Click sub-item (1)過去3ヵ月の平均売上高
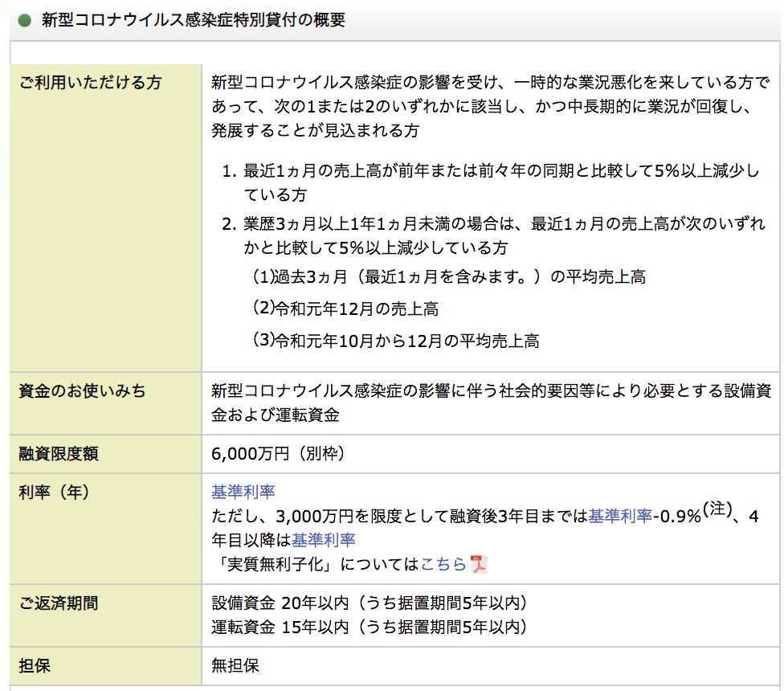This screenshot has width=784, height=691. 449,276
